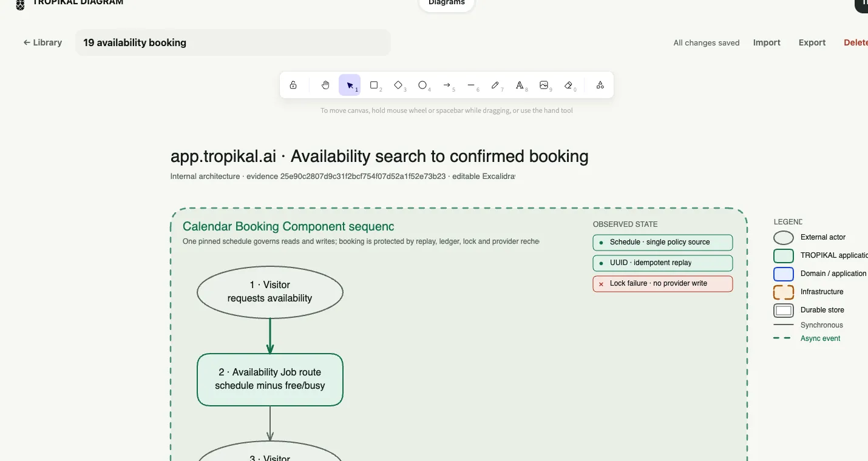Select the Line tool
Viewport: 868px width, 461px height.
pos(471,85)
